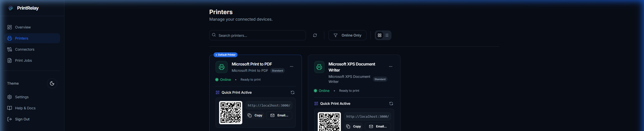
Task: Click the PrintRelay logo icon
Action: 11,8
